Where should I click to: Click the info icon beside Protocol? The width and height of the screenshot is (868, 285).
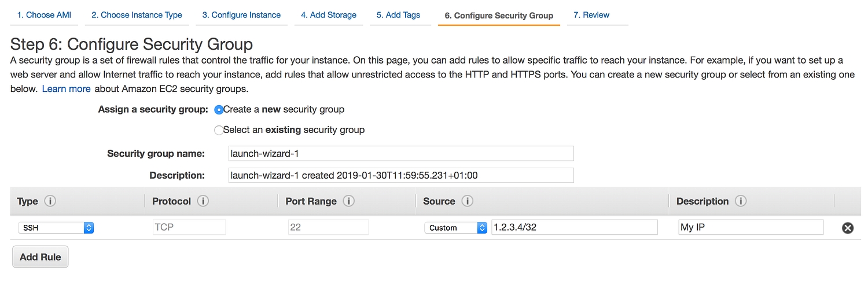(x=203, y=201)
